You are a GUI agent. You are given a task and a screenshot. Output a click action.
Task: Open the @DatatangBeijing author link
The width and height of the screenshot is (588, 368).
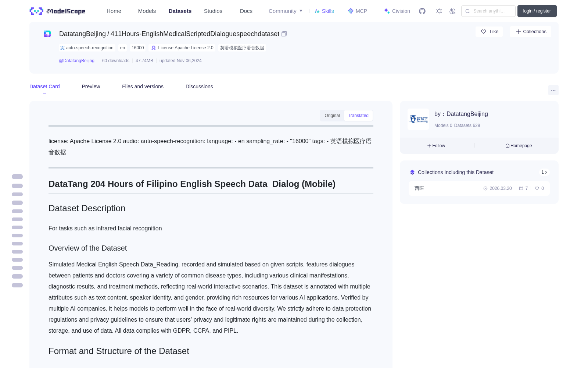click(x=76, y=61)
